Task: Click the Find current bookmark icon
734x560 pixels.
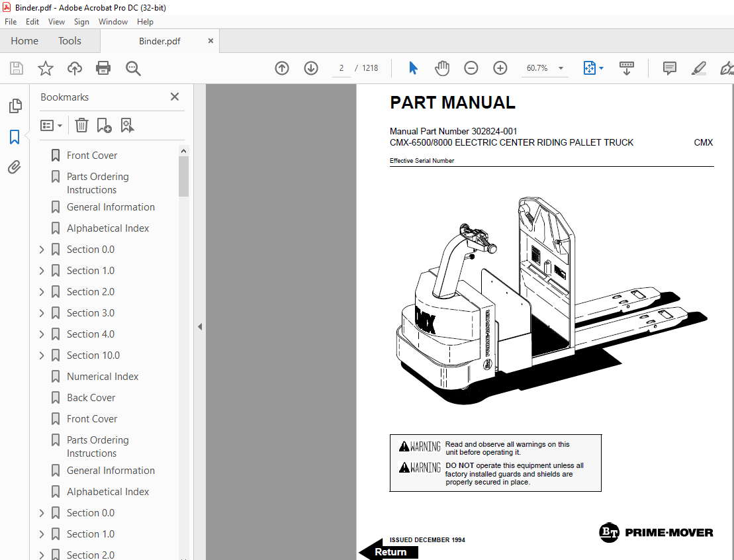Action: (127, 126)
